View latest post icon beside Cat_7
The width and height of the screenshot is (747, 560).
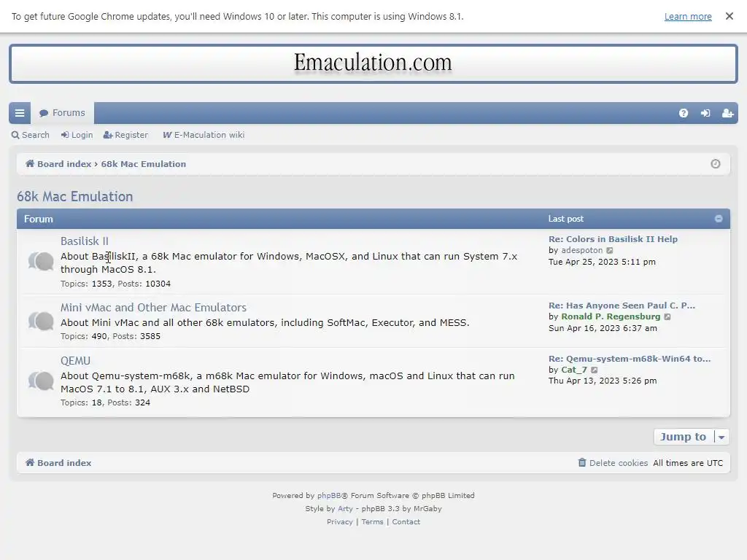pos(594,370)
